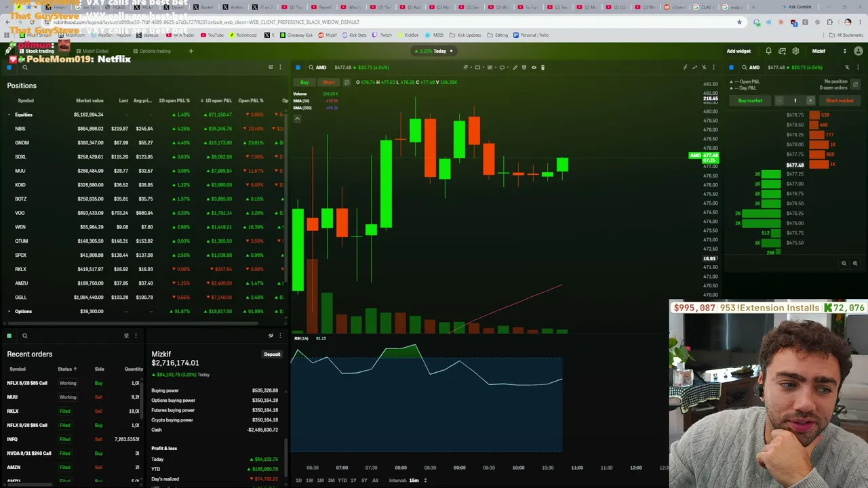Image resolution: width=868 pixels, height=488 pixels.
Task: Search in the Positions widget
Action: pyautogui.click(x=25, y=67)
